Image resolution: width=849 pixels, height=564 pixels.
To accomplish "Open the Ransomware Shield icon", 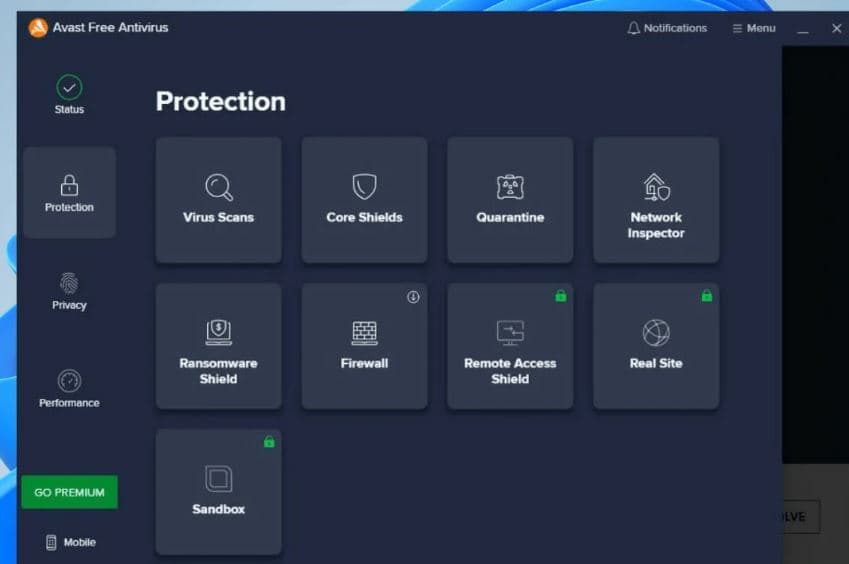I will click(x=218, y=332).
